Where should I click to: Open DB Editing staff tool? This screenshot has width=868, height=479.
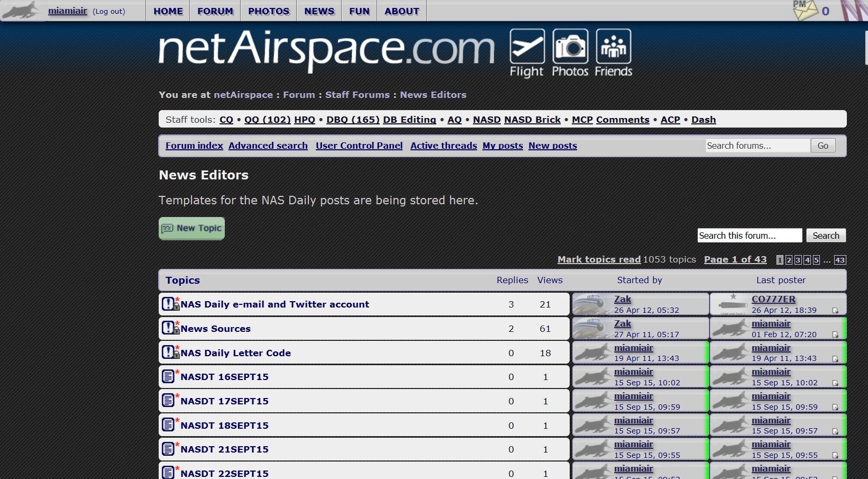pyautogui.click(x=409, y=120)
